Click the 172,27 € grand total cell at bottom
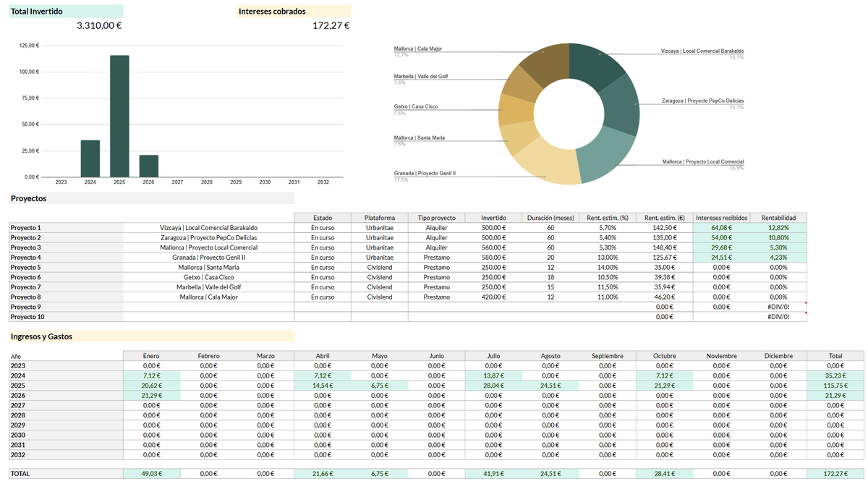 tap(835, 473)
